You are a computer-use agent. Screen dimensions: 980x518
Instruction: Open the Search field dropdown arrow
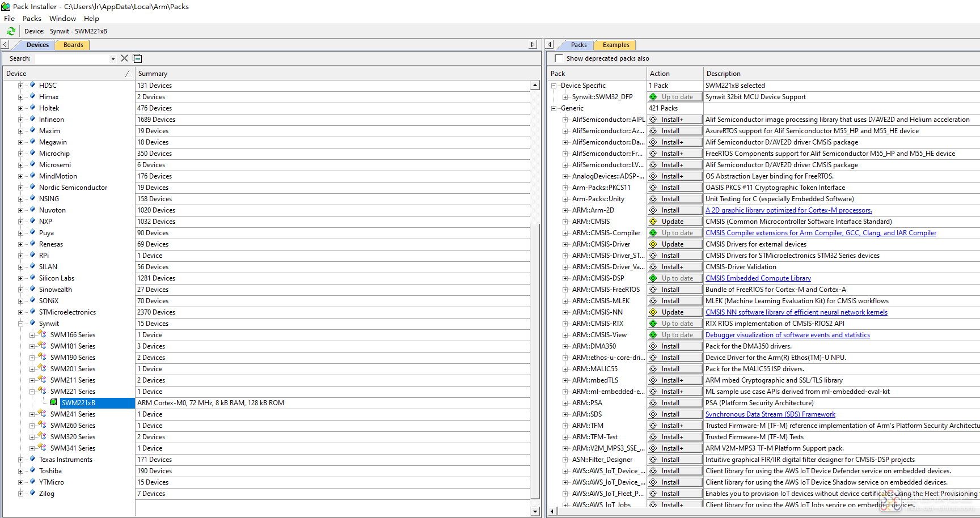click(x=113, y=59)
